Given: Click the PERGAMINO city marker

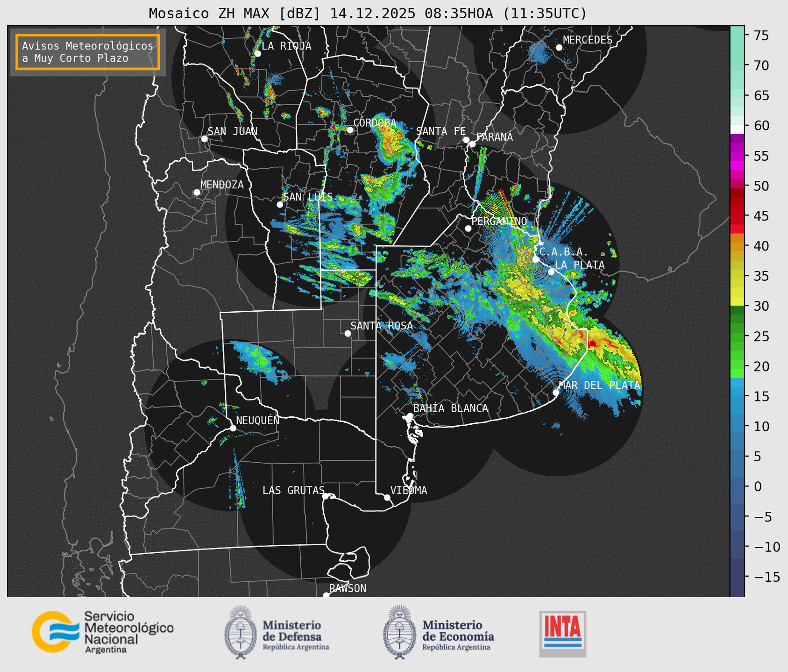Looking at the screenshot, I should [x=468, y=229].
